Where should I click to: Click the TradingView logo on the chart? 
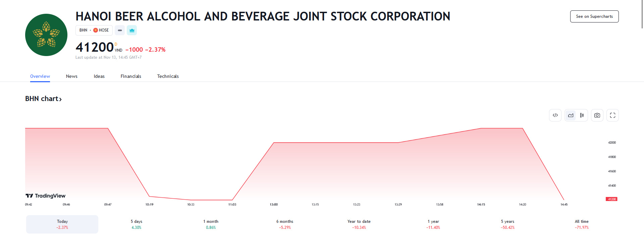(46, 196)
